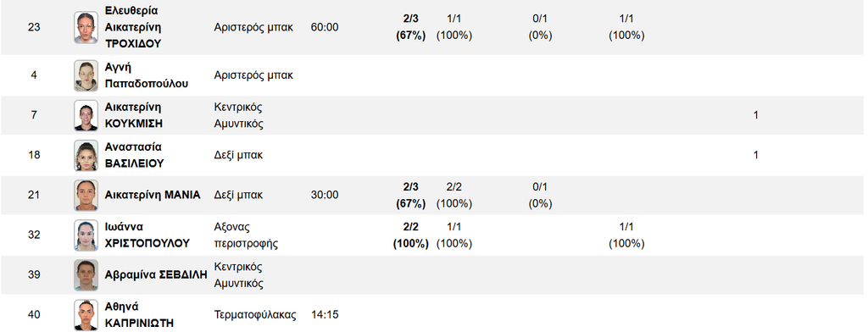
Task: Select the 30:00 playing time cell
Action: (x=325, y=196)
